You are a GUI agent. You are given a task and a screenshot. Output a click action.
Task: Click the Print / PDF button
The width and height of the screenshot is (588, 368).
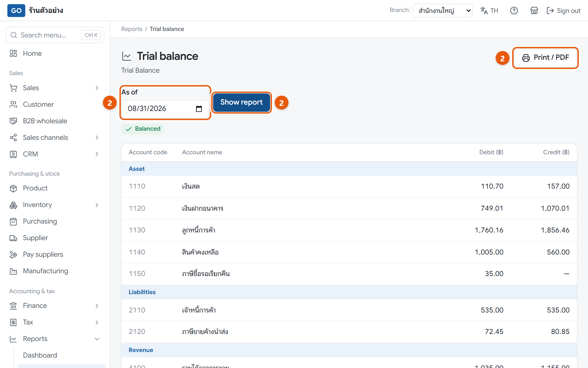545,58
